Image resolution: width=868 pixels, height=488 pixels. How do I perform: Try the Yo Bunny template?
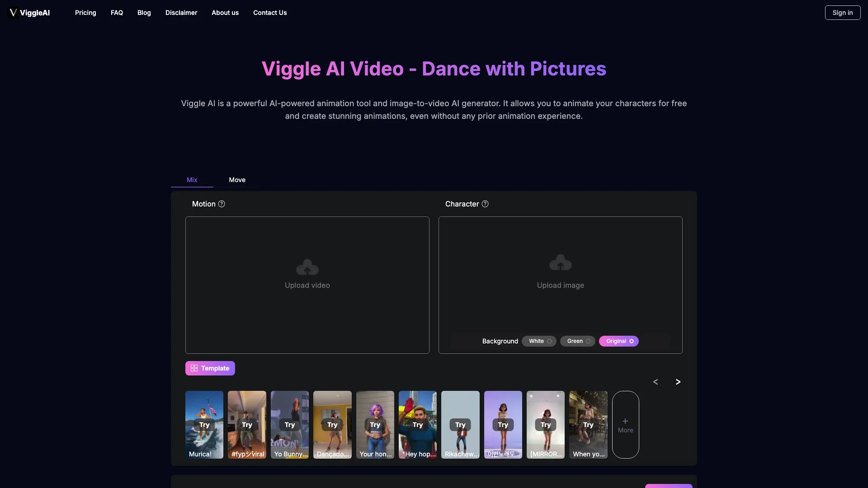[290, 425]
